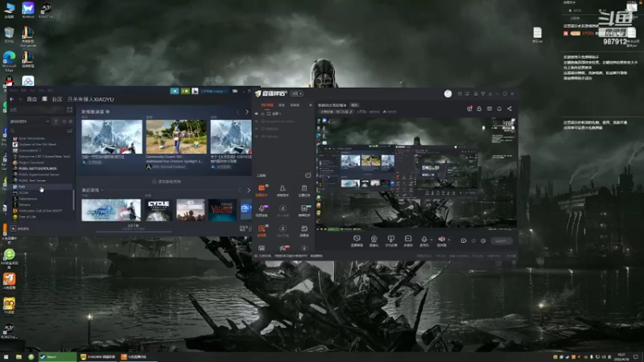Click circular refresh icon beside 工具箱
644x362 pixels.
pos(308,175)
